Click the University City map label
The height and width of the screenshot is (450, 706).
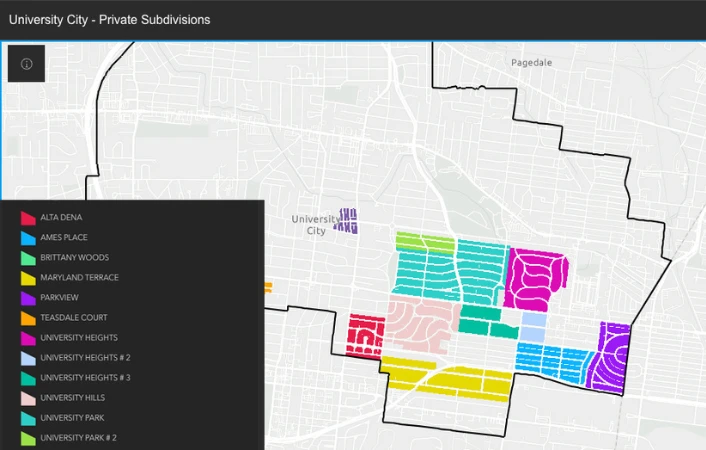click(x=316, y=225)
